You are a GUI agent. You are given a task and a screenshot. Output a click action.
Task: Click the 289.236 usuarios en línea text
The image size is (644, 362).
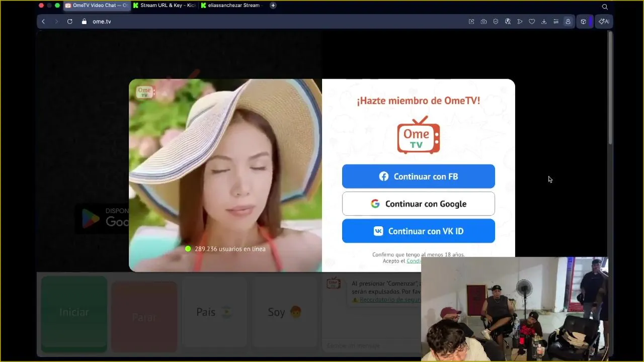230,249
